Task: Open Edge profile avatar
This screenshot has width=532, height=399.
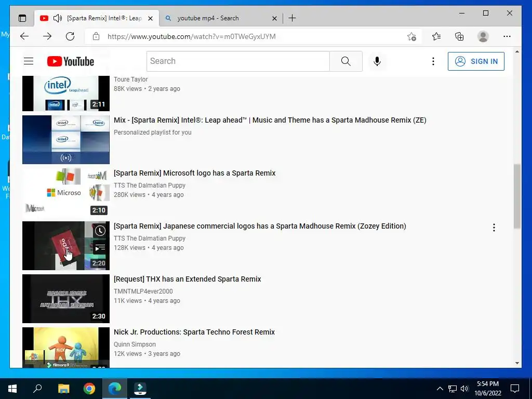Action: coord(483,36)
